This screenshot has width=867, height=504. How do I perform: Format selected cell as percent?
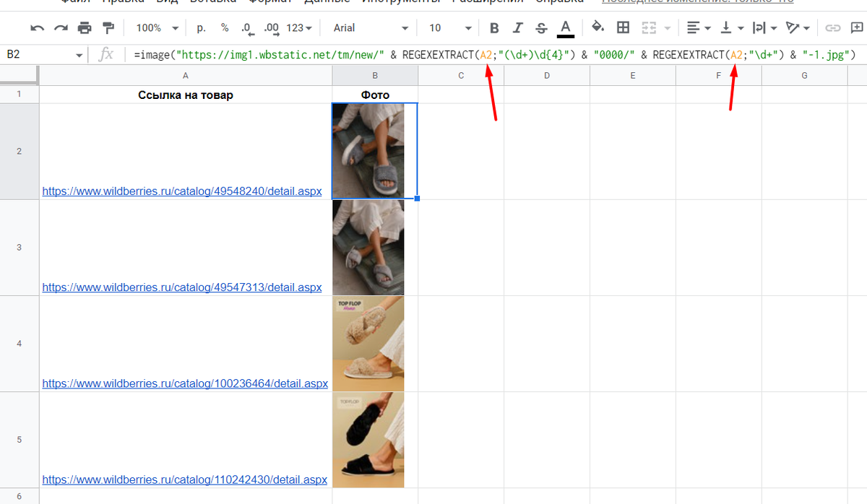tap(225, 28)
